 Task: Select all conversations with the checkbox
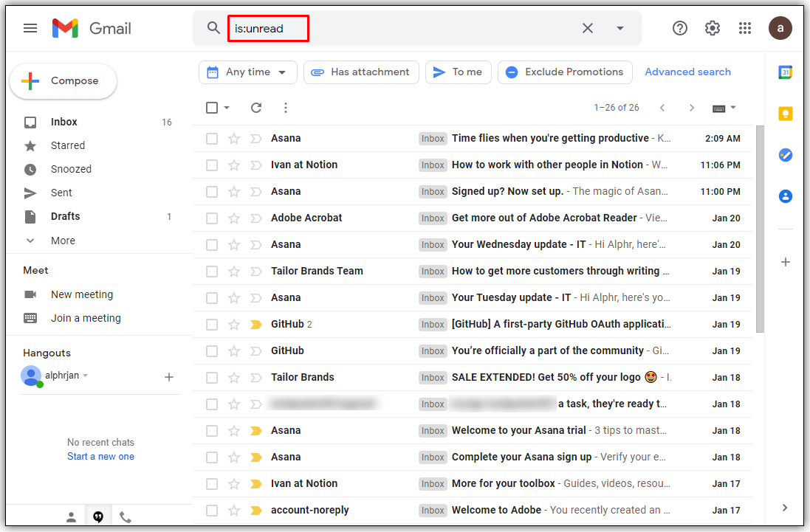pyautogui.click(x=212, y=107)
